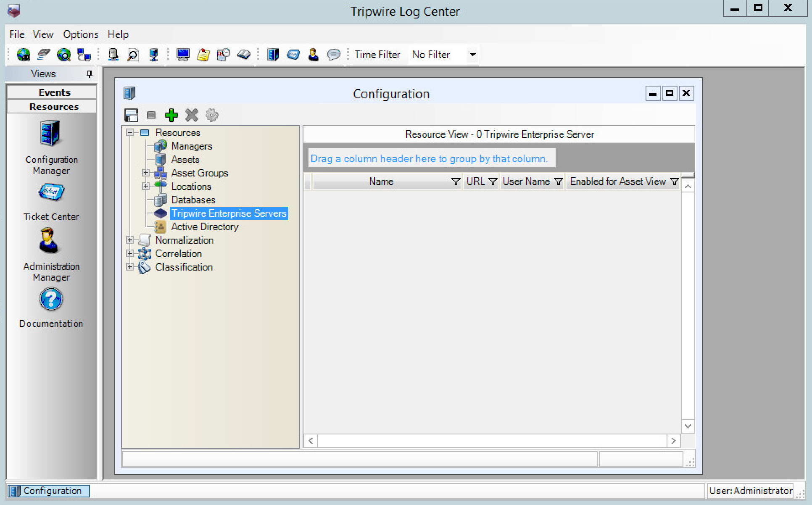Launch Administration Manager from Views
Image resolution: width=812 pixels, height=505 pixels.
coord(49,241)
